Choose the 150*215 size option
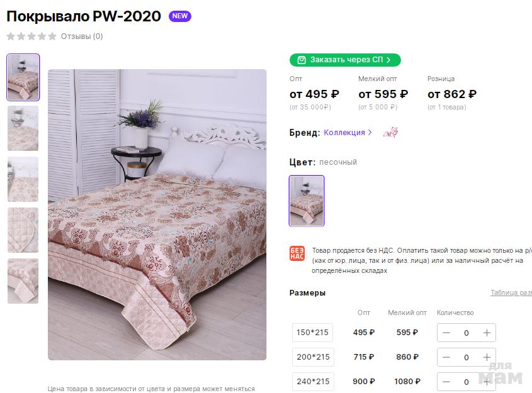Image resolution: width=532 pixels, height=393 pixels. (313, 333)
